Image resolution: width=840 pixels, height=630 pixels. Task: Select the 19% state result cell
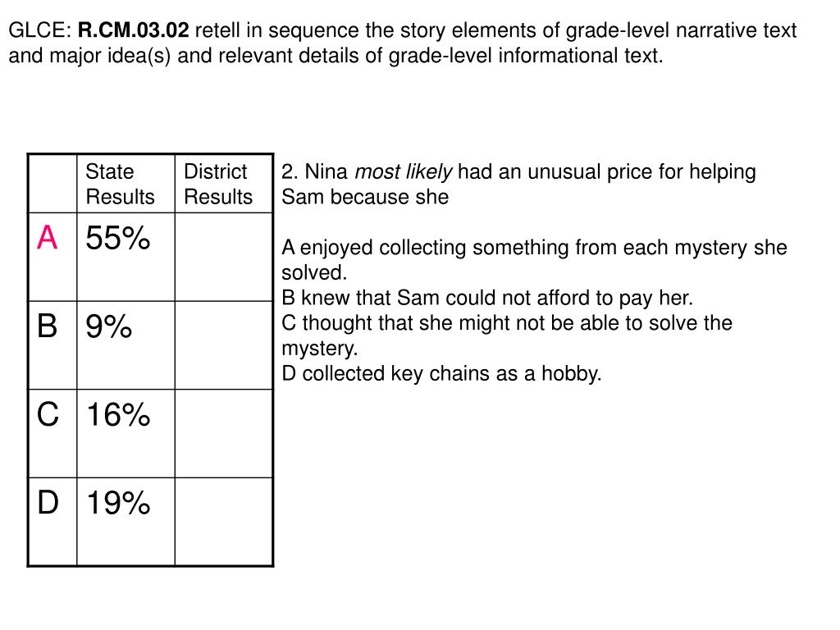pos(126,522)
